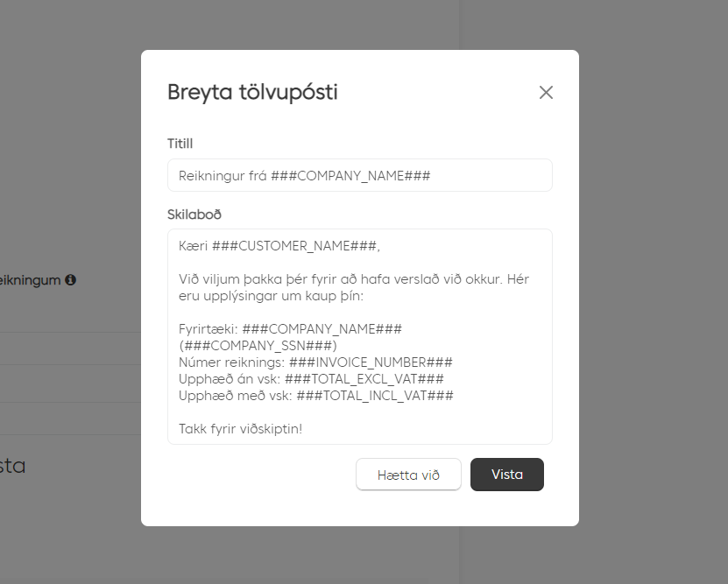This screenshot has height=584, width=728.
Task: Click the Upphæð með vsk line
Action: 316,396
